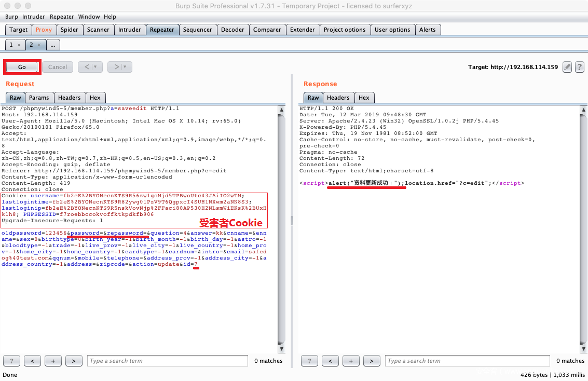Open the Repeater menu
The height and width of the screenshot is (381, 588).
[x=62, y=17]
